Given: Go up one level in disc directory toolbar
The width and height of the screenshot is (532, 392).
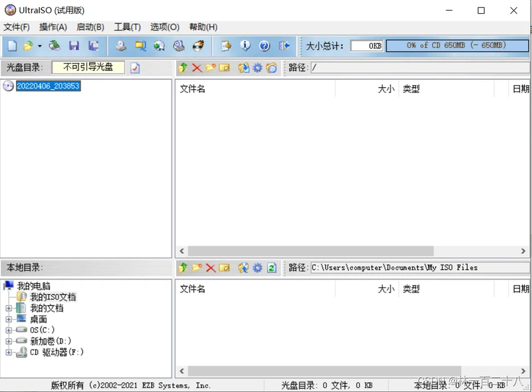Looking at the screenshot, I should coord(184,68).
